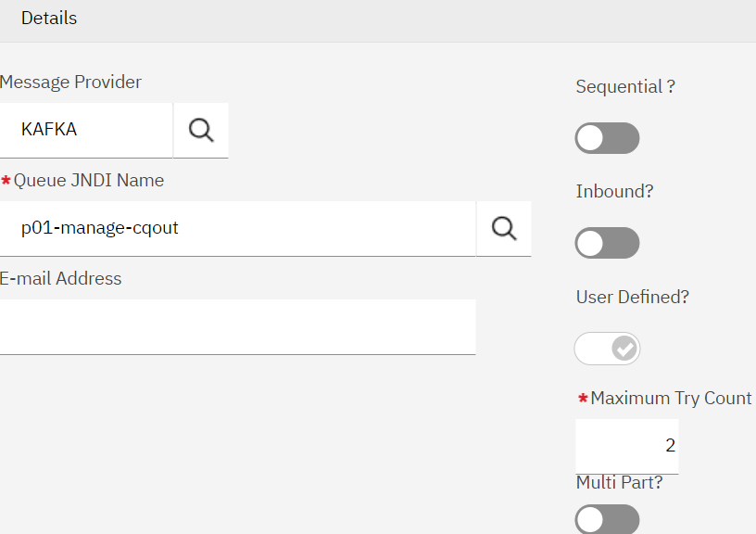The width and height of the screenshot is (756, 534).
Task: Click the Sequential? label text
Action: 625,86
